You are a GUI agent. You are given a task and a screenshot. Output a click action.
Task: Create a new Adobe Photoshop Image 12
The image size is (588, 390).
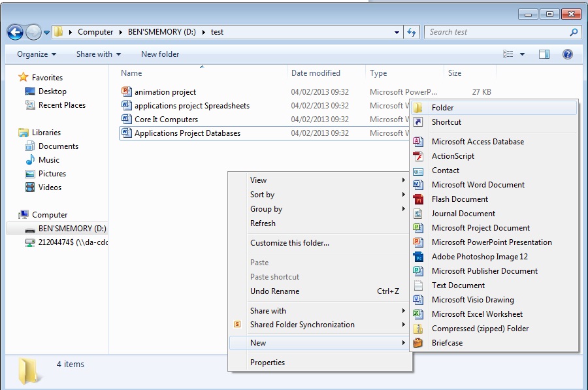[x=478, y=256]
